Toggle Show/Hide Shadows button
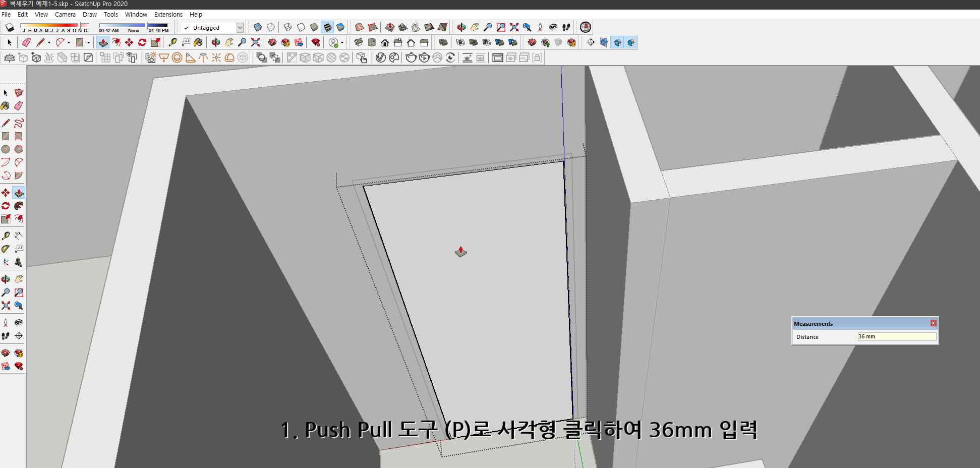 click(10, 27)
